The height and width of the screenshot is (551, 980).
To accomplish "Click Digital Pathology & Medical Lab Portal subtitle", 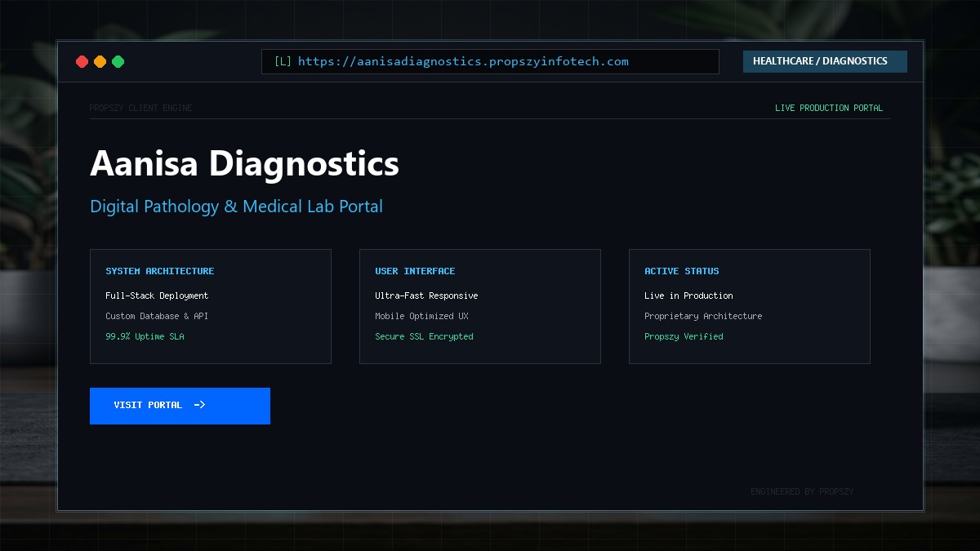I will pyautogui.click(x=236, y=207).
